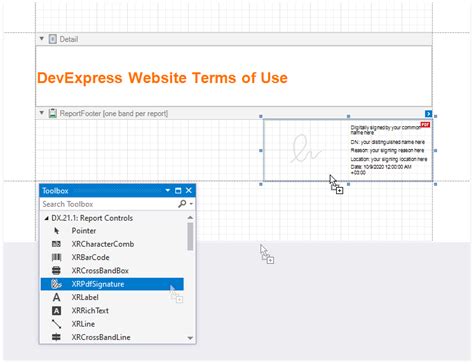This screenshot has height=364, width=474.
Task: Choose XRCharacterComb in the Toolbox
Action: point(103,244)
